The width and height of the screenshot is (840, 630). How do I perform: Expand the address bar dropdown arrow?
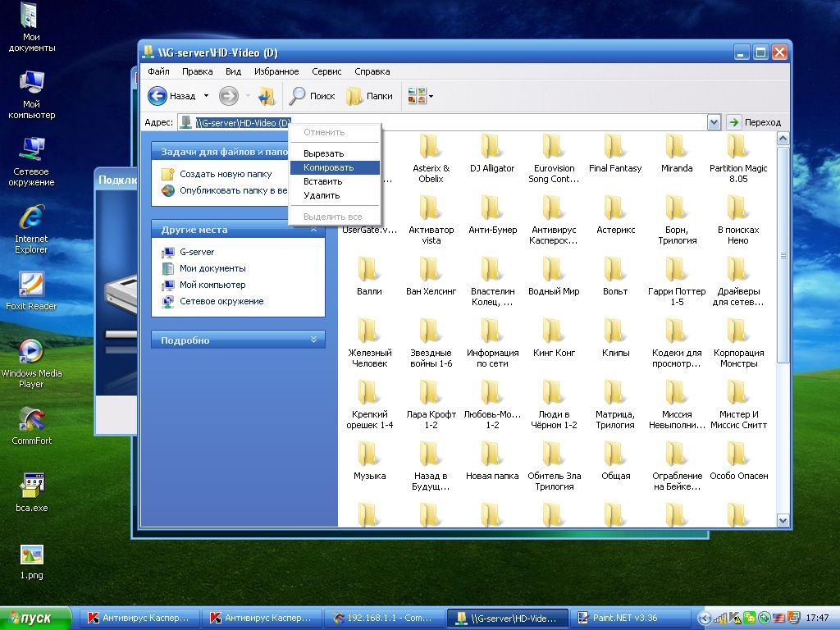coord(714,123)
